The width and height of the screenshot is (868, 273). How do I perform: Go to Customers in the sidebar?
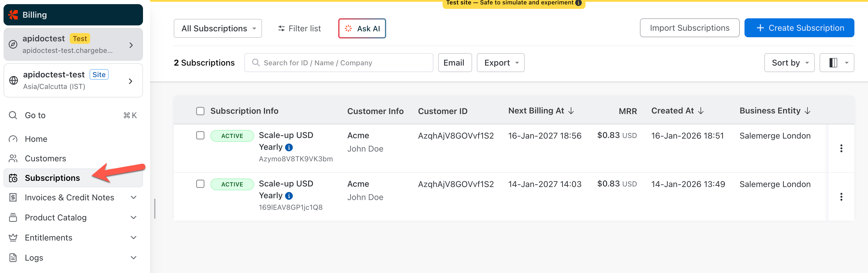pyautogui.click(x=45, y=158)
